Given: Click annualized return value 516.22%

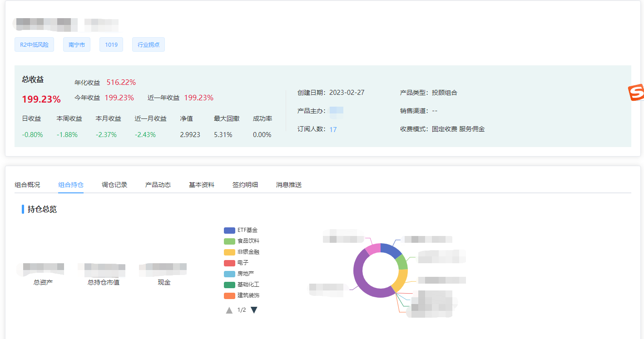Looking at the screenshot, I should pyautogui.click(x=121, y=82).
